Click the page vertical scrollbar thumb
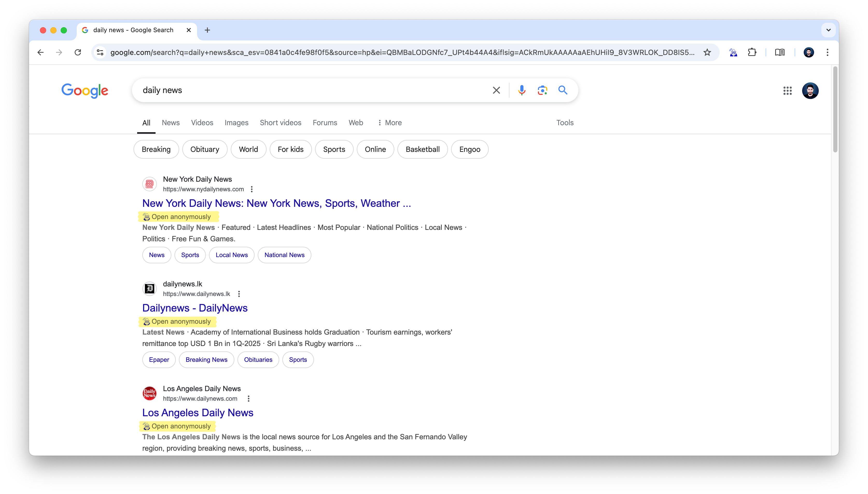The width and height of the screenshot is (868, 494). [x=835, y=110]
